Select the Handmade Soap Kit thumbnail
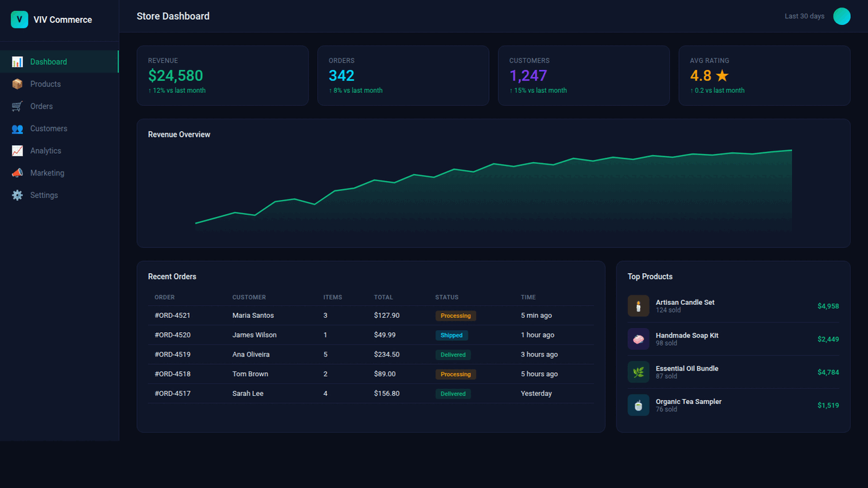The height and width of the screenshot is (488, 868). click(638, 339)
